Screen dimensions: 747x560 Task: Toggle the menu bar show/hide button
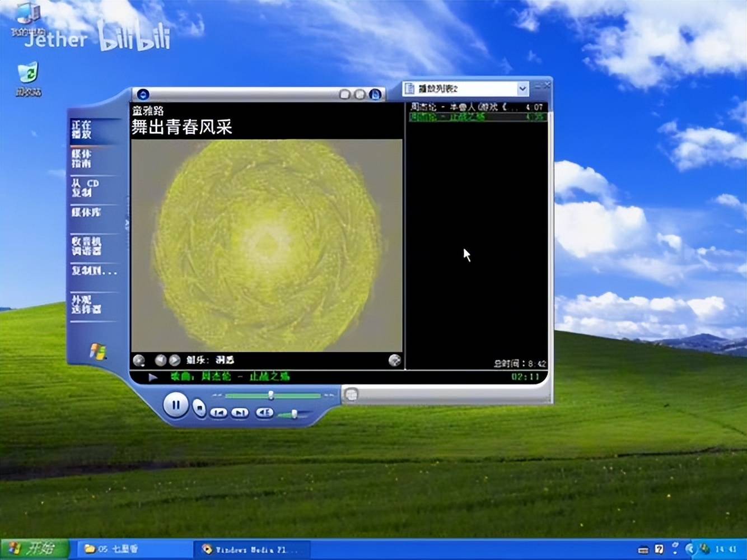143,94
